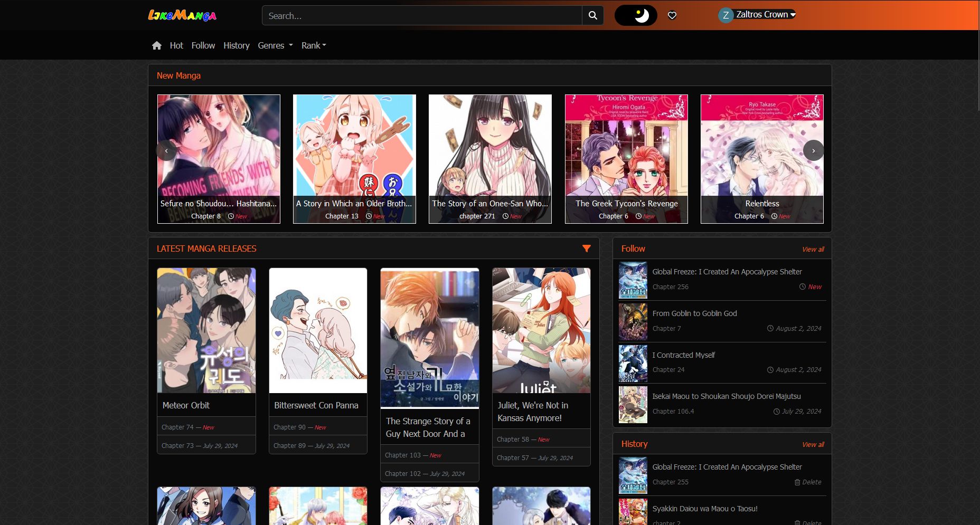Screen dimensions: 980x525
Task: Click the search magnifier button
Action: [593, 15]
